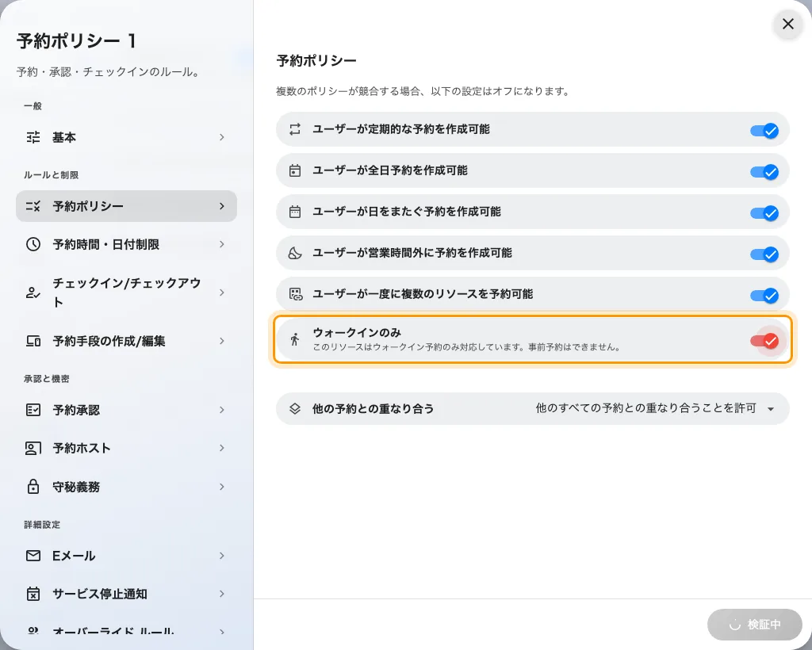The width and height of the screenshot is (812, 650).
Task: Turn off the red ウォークインのみ switch
Action: 765,341
